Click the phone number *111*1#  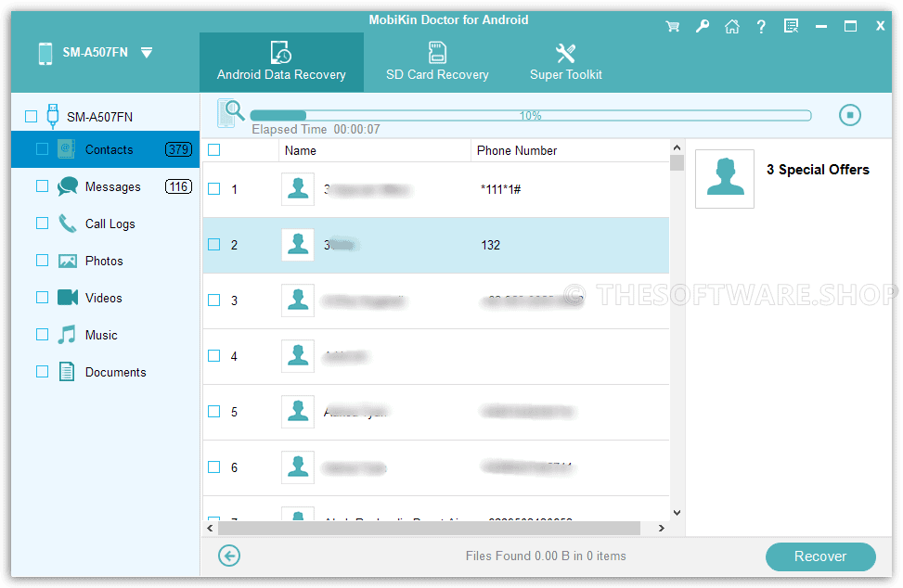[x=500, y=189]
